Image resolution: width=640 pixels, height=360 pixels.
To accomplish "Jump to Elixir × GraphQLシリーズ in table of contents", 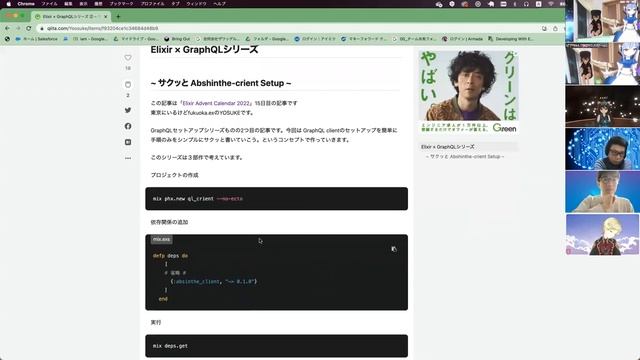I will (x=448, y=147).
